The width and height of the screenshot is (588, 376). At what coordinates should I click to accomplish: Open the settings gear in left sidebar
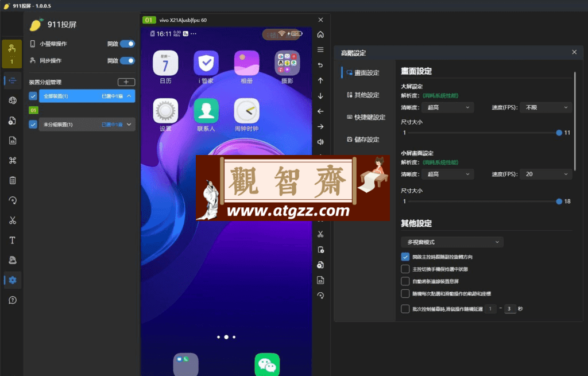[13, 280]
